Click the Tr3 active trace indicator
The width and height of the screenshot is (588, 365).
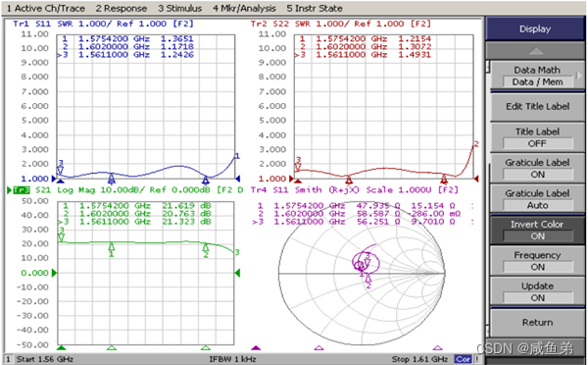[x=21, y=190]
